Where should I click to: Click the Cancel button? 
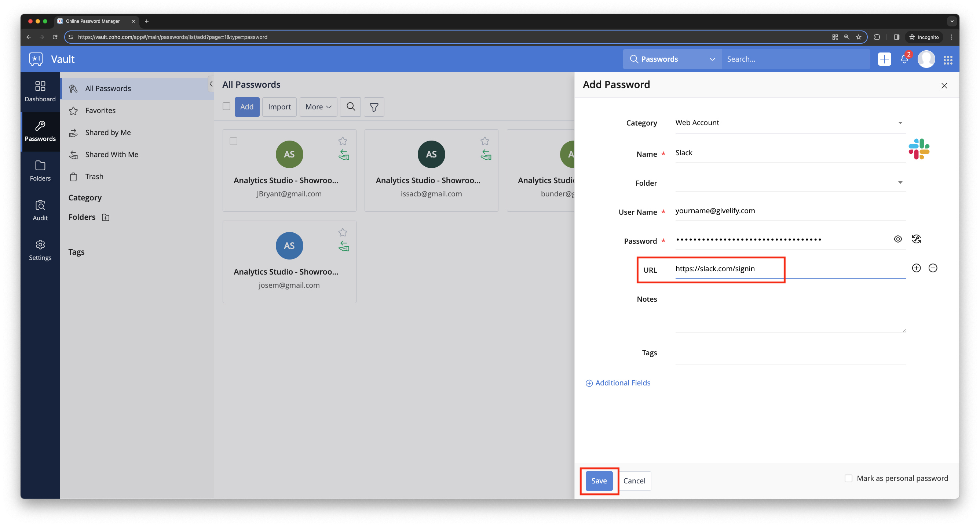(634, 481)
